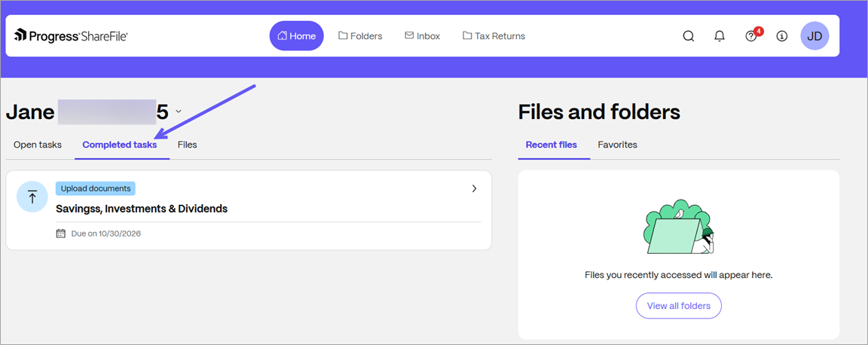Click the View all folders button

tap(679, 306)
